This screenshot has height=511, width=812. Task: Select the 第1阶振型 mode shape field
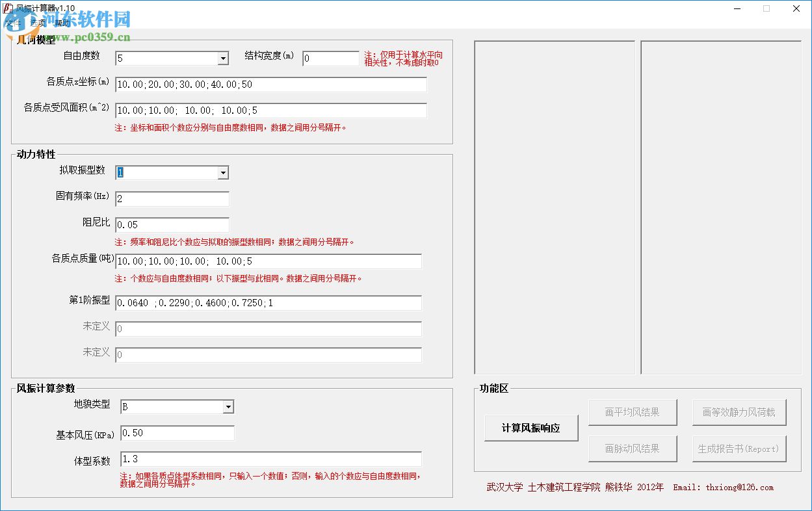pos(268,303)
